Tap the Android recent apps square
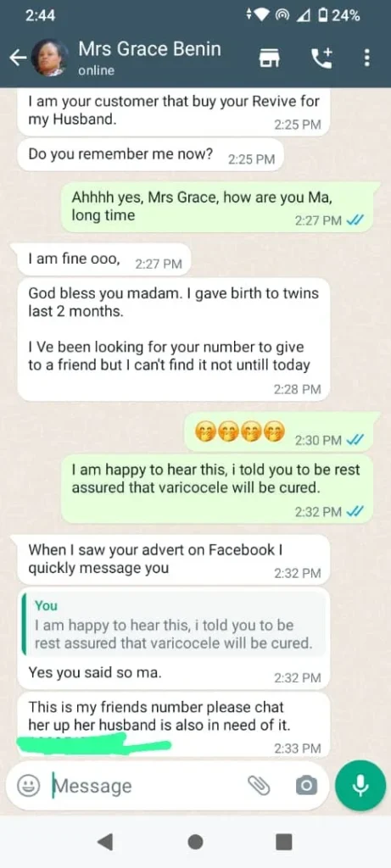Screen dimensions: 391x868 [284, 842]
